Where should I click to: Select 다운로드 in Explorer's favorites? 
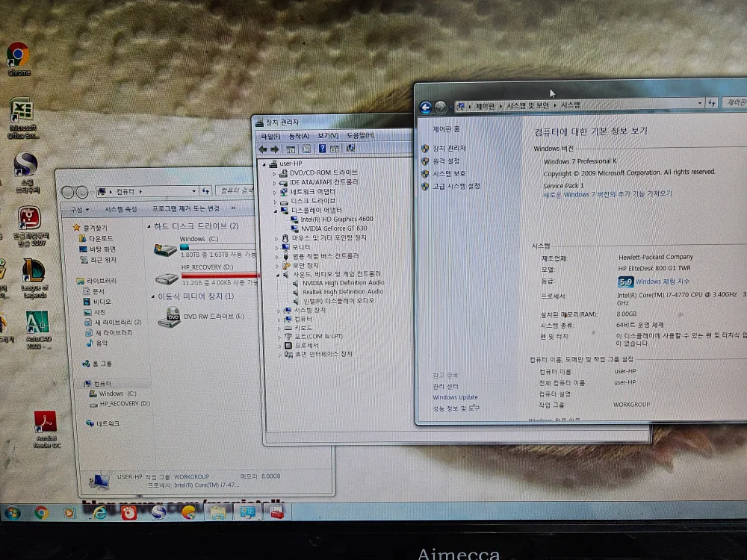[x=101, y=238]
